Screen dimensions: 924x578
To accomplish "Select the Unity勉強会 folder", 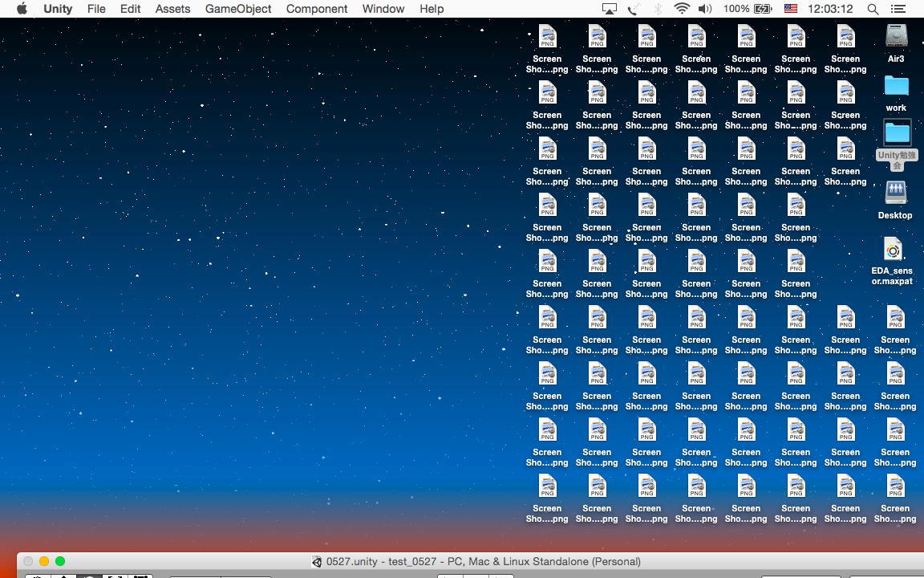I will 897,133.
